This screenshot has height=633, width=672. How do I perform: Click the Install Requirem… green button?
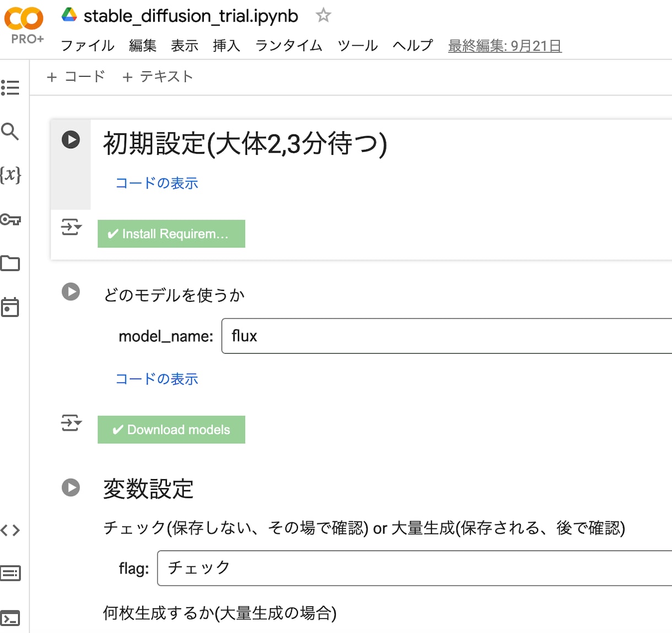[x=171, y=234]
